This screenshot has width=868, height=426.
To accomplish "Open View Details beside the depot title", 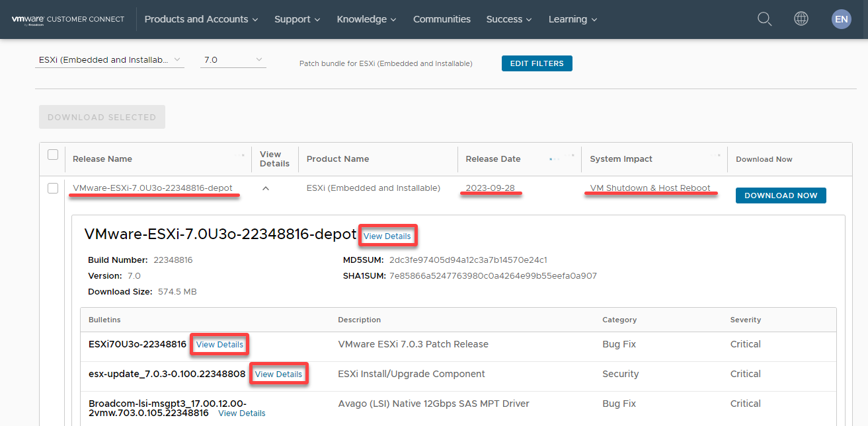I will 387,236.
